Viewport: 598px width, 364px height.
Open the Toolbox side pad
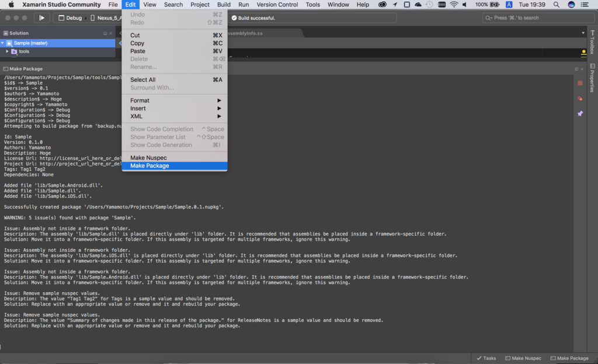click(x=592, y=42)
